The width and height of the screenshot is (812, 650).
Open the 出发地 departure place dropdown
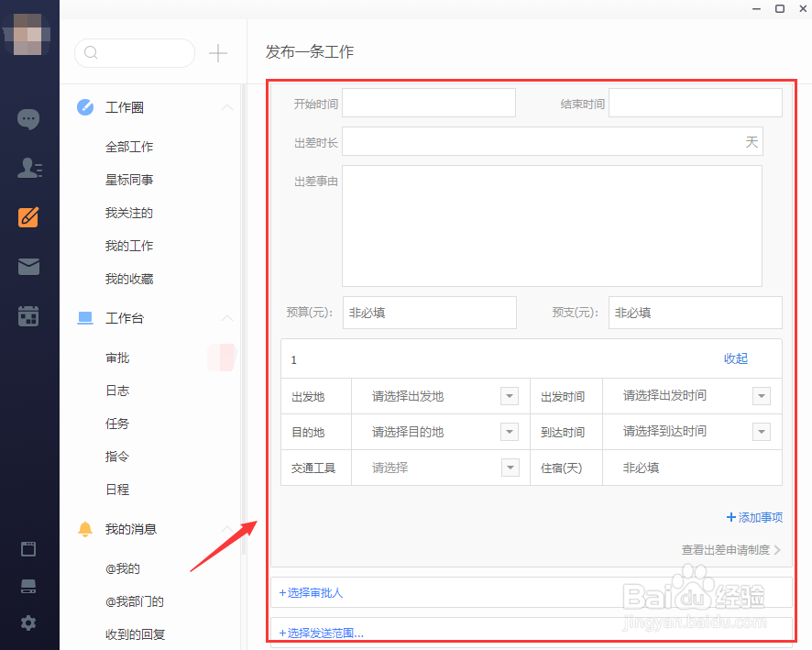(510, 396)
